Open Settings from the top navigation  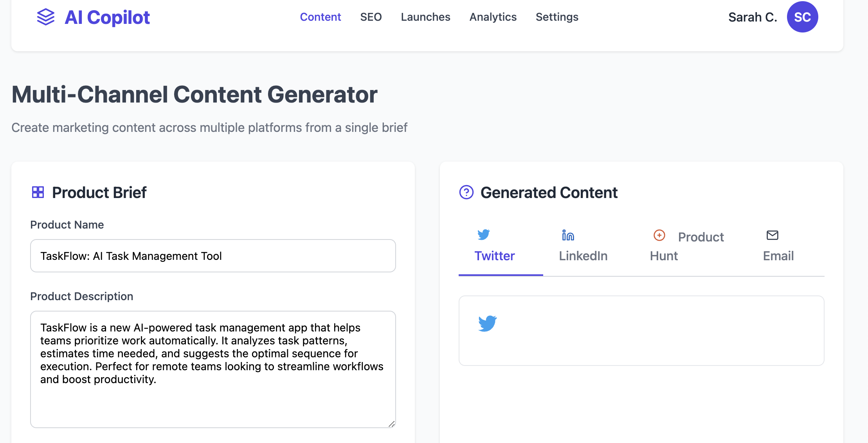click(x=557, y=17)
